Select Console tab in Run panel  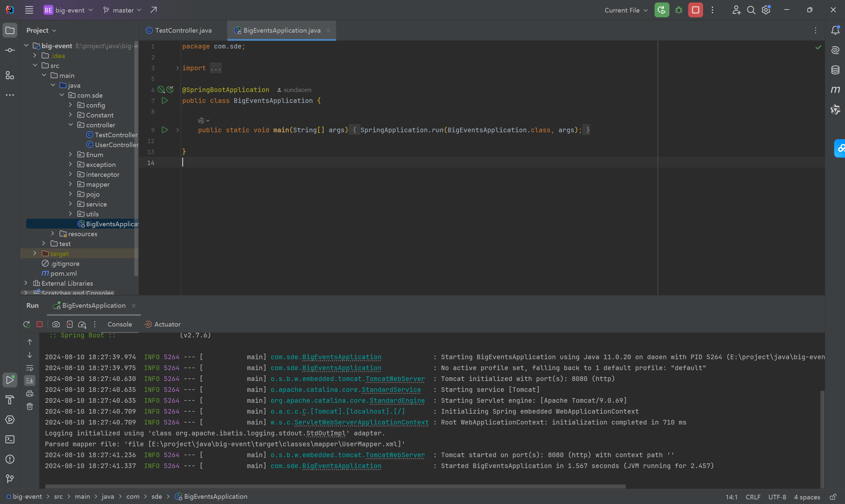point(119,324)
